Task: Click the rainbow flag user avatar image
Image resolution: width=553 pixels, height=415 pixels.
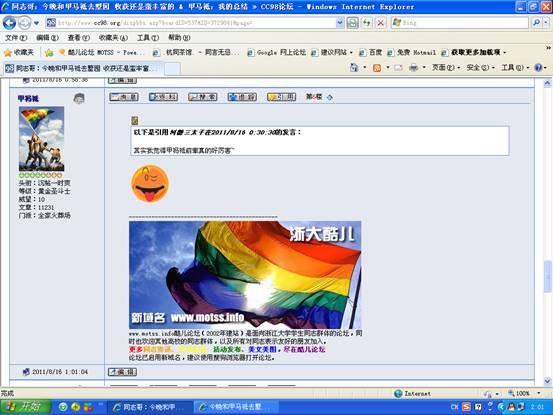Action: click(41, 139)
